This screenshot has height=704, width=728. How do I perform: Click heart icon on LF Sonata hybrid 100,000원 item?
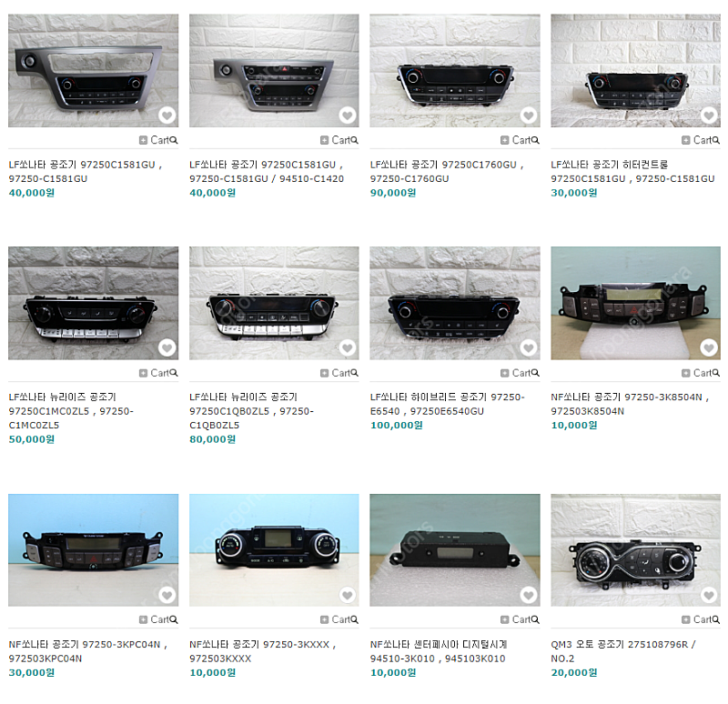tap(529, 347)
